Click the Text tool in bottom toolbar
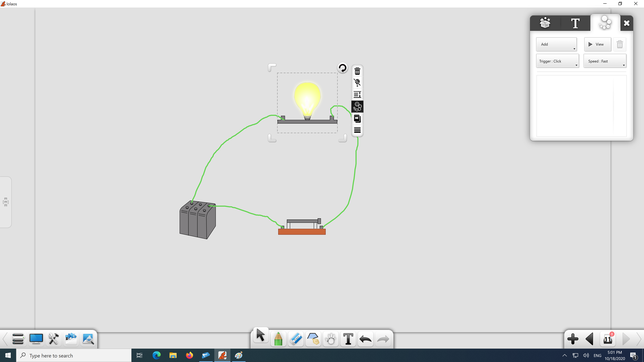This screenshot has height=362, width=644. [348, 339]
